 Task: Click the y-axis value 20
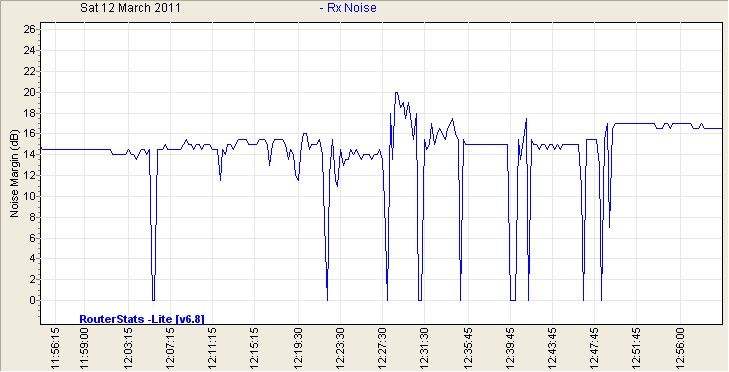[x=29, y=92]
